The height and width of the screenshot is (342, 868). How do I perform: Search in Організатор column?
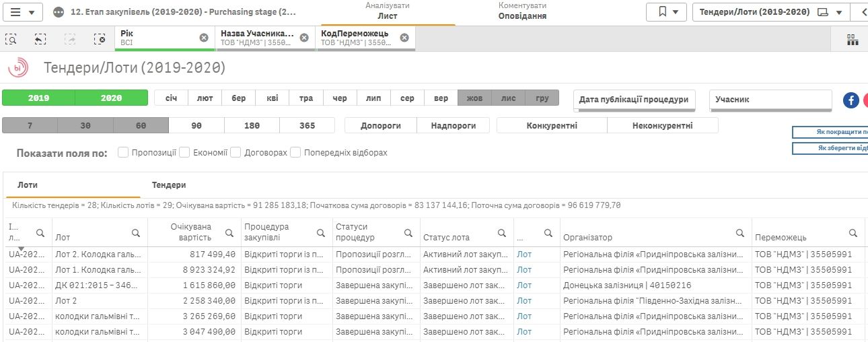coord(740,233)
